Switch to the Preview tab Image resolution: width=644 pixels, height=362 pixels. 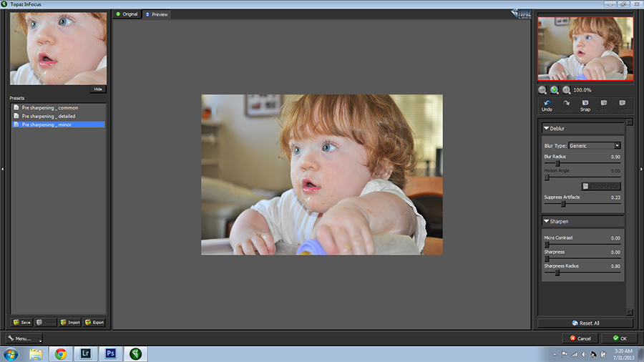click(x=157, y=14)
